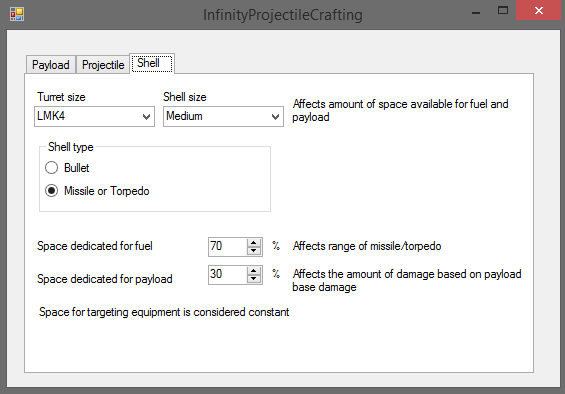This screenshot has height=394, width=565.
Task: Switch to the Payload tab
Action: [x=51, y=65]
